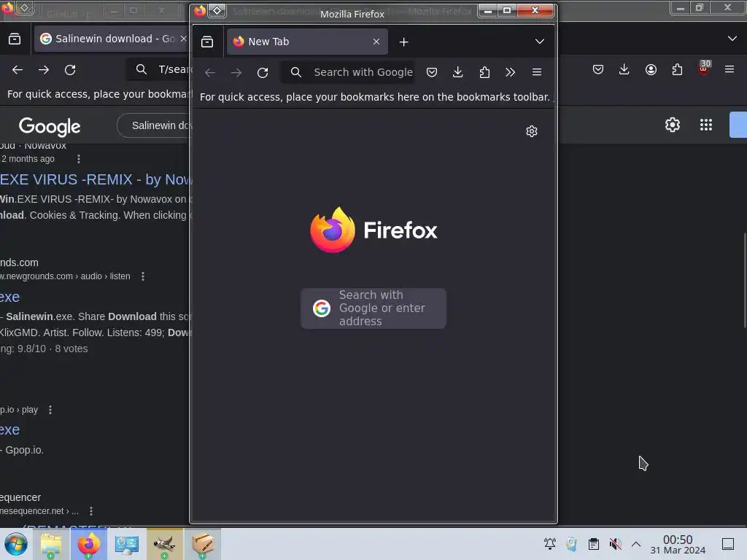Open Firefox account icon in background window
747x560 pixels.
[651, 70]
